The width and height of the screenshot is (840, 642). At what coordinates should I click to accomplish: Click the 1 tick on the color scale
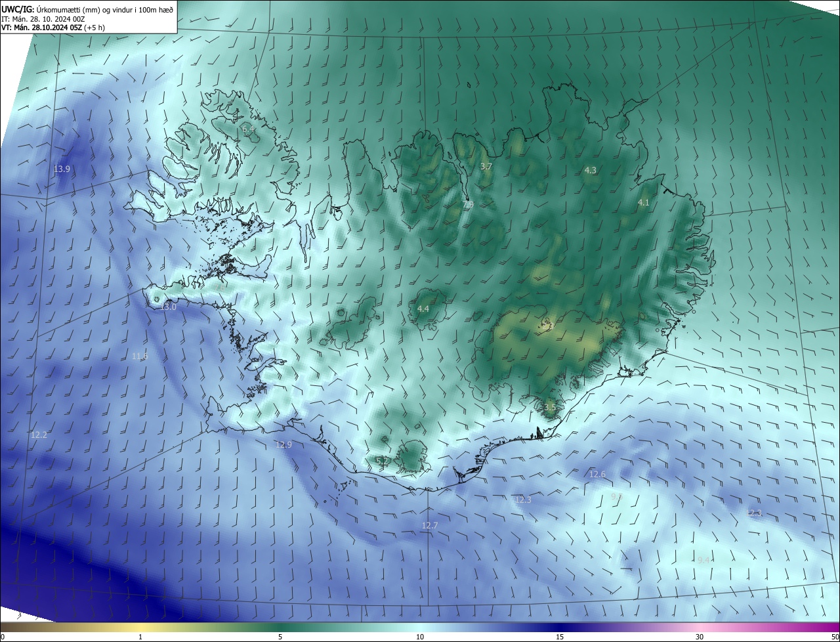pos(141,637)
